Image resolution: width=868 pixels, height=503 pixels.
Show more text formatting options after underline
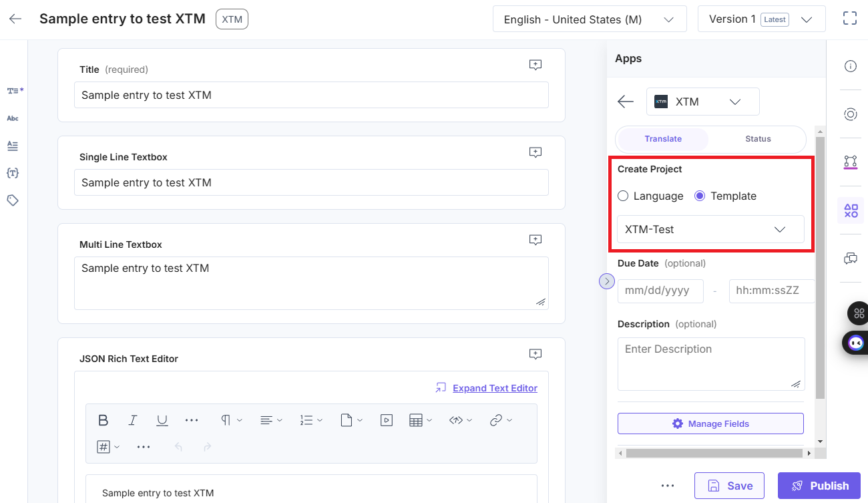(192, 420)
